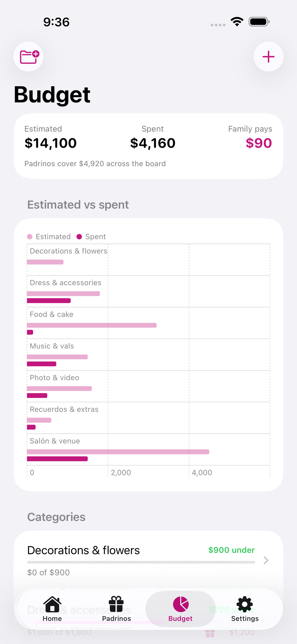Tap the Wi-Fi status icon
The width and height of the screenshot is (297, 644).
pyautogui.click(x=237, y=22)
